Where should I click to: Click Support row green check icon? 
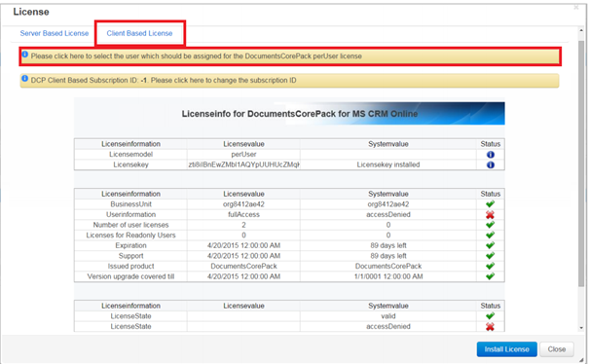click(x=490, y=256)
